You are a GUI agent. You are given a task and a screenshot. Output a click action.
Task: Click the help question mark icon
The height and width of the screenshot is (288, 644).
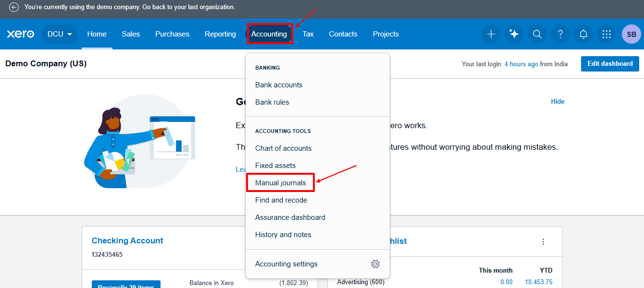(x=560, y=34)
